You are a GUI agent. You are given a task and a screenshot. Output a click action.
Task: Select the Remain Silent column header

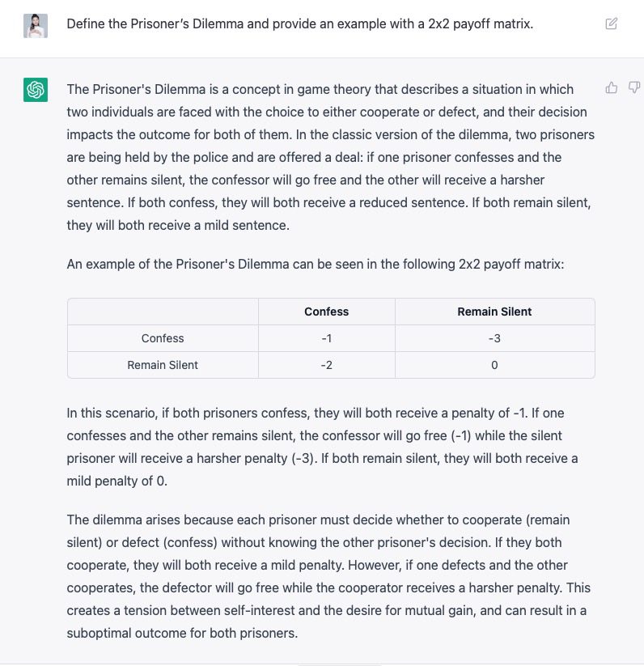click(494, 312)
